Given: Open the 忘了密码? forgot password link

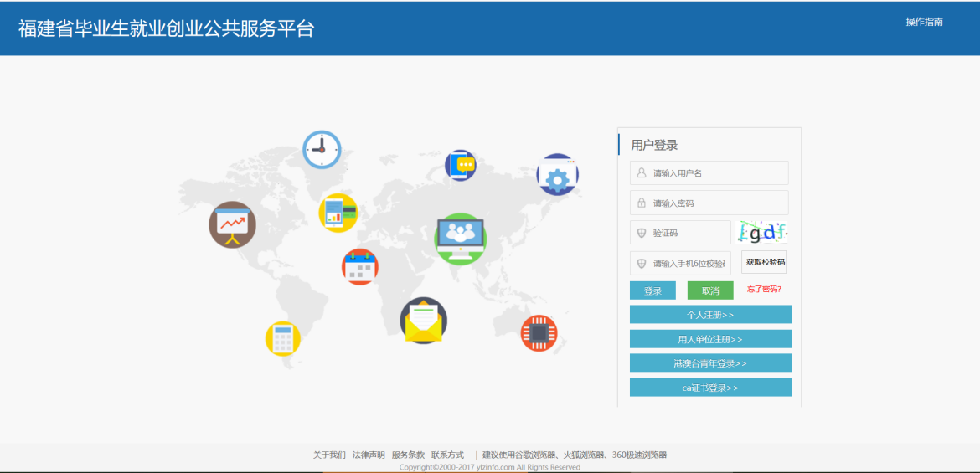Looking at the screenshot, I should (x=764, y=290).
